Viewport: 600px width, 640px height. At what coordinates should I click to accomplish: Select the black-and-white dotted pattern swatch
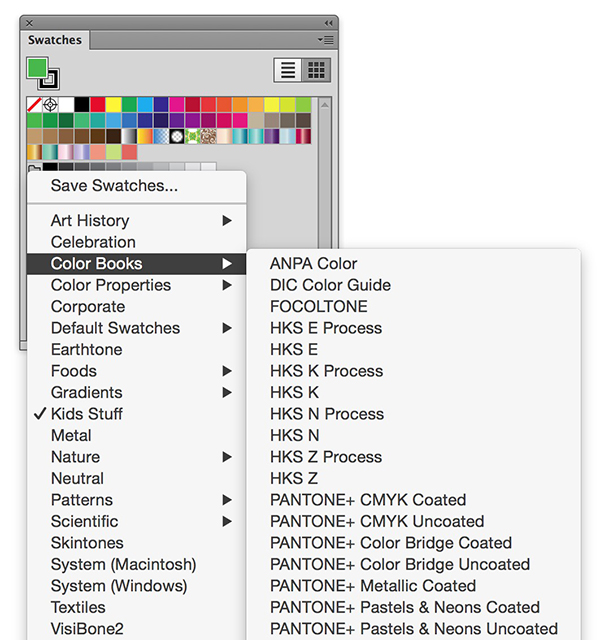(x=177, y=136)
